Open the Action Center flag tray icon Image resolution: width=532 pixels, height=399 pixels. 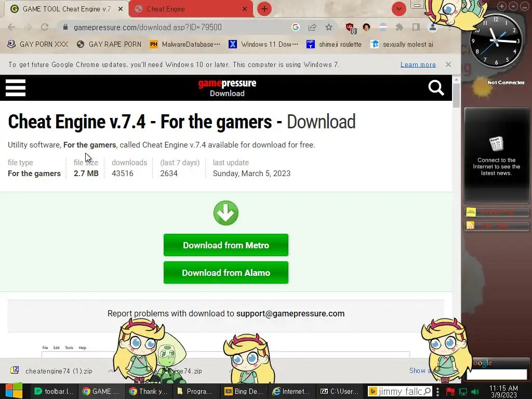tap(450, 392)
